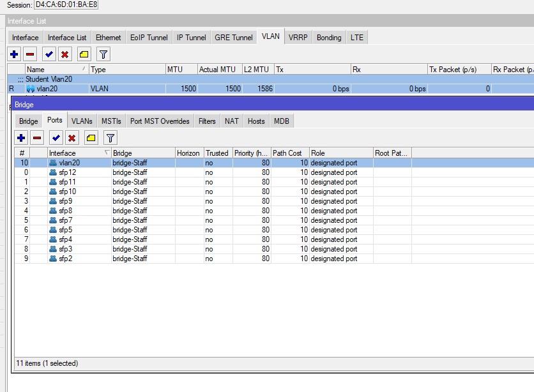Click the Bridge window title bar

click(x=273, y=105)
